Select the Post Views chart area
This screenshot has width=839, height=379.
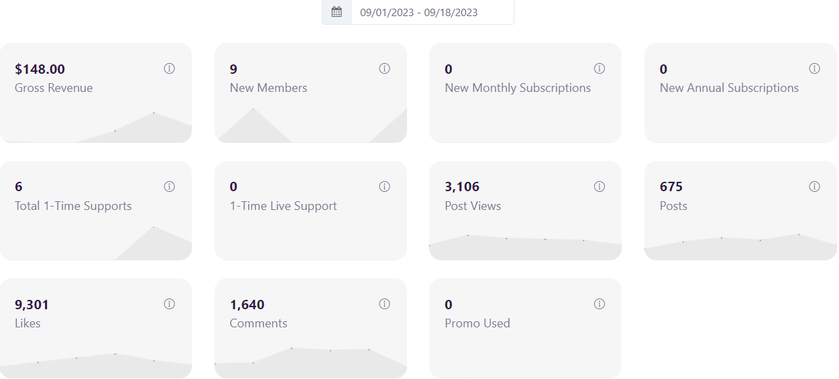[x=525, y=247]
